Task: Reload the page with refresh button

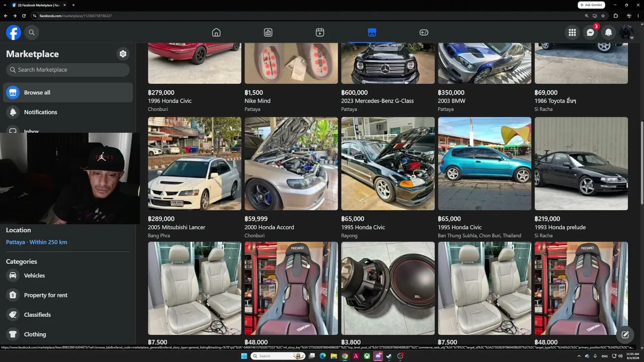Action: click(24, 16)
